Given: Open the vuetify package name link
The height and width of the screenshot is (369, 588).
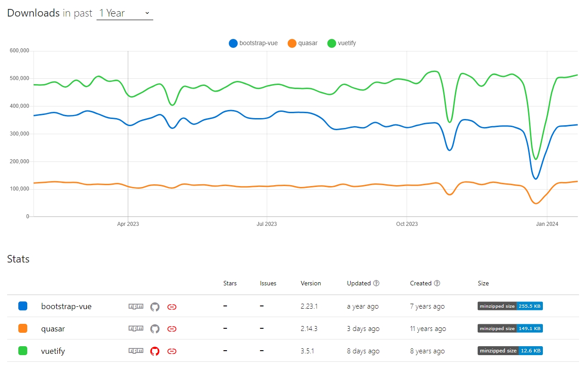Looking at the screenshot, I should tap(53, 351).
